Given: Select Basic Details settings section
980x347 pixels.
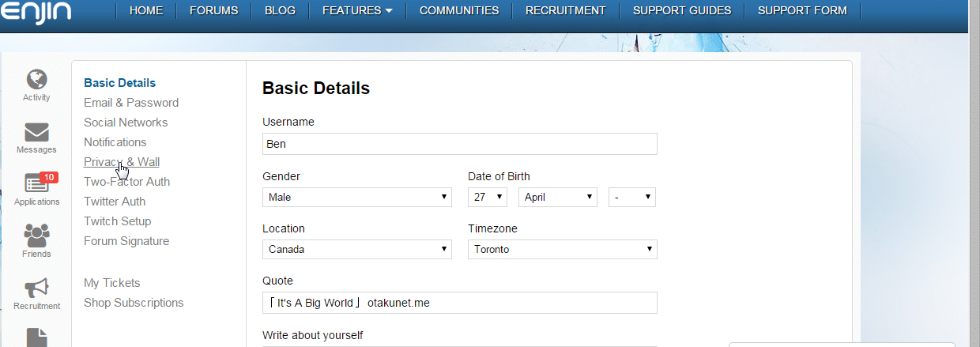Looking at the screenshot, I should (120, 83).
